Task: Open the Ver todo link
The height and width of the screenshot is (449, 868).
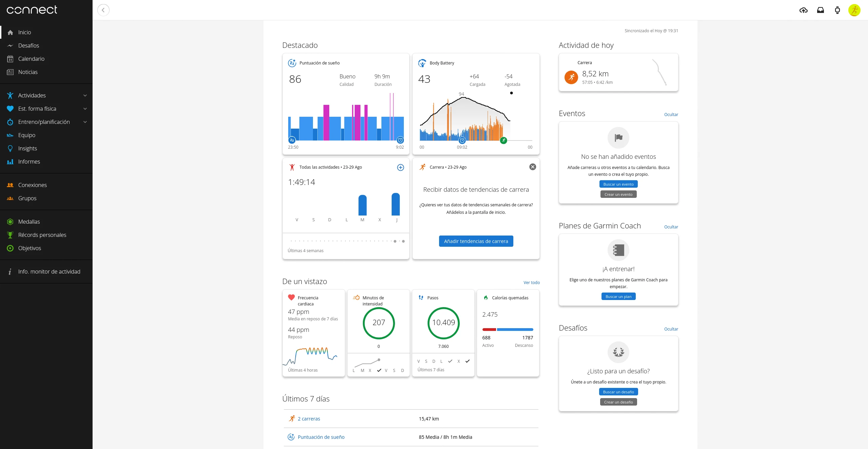Action: (531, 283)
